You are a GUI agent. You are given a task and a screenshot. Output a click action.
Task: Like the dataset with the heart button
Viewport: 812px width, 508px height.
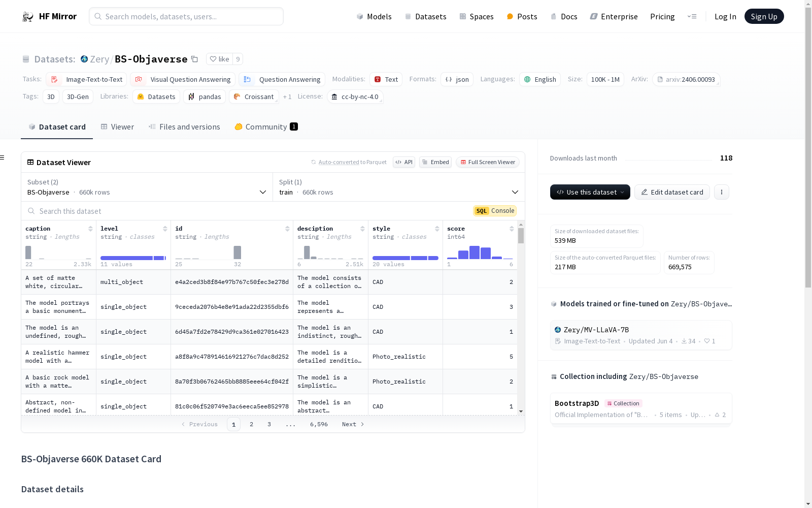tap(219, 59)
